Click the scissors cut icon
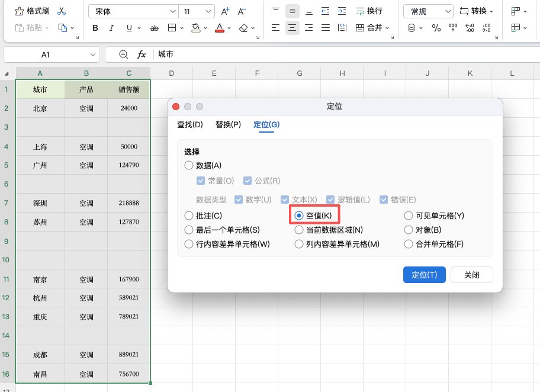Image resolution: width=540 pixels, height=392 pixels. pos(62,11)
